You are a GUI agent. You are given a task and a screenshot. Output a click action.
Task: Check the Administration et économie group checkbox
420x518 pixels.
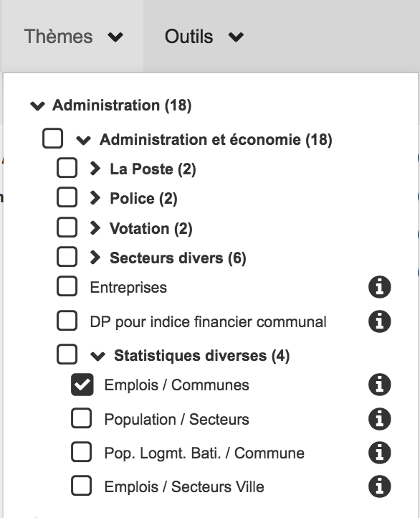(53, 138)
